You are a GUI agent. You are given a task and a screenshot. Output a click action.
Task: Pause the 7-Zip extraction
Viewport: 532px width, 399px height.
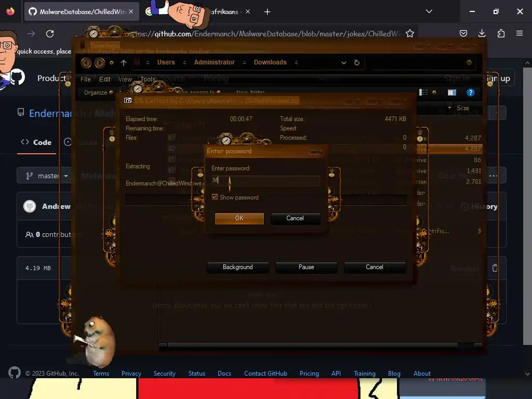pyautogui.click(x=306, y=267)
